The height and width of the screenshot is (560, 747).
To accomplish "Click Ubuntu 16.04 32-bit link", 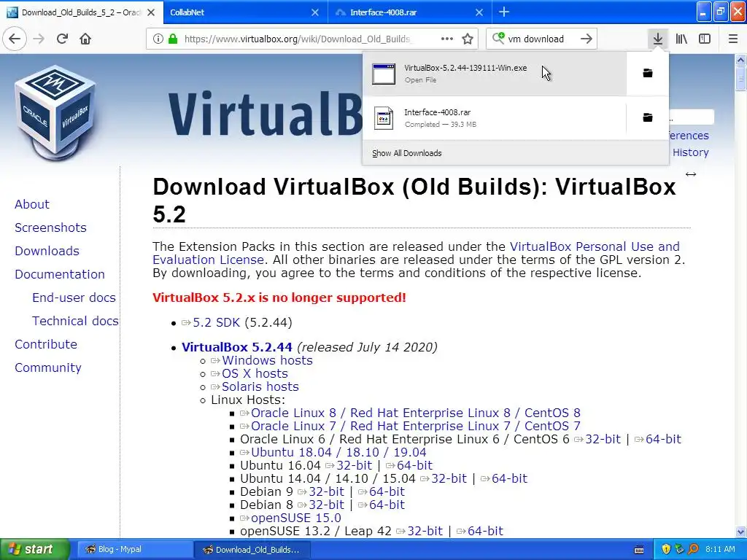I will [x=354, y=465].
